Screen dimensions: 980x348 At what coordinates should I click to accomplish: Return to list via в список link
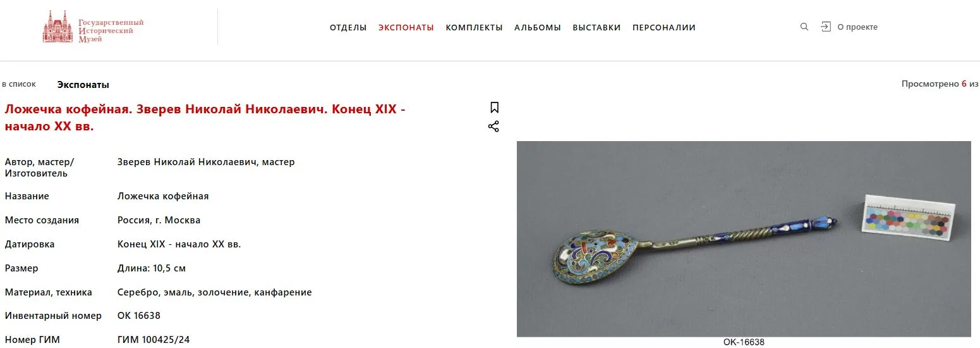pyautogui.click(x=19, y=84)
